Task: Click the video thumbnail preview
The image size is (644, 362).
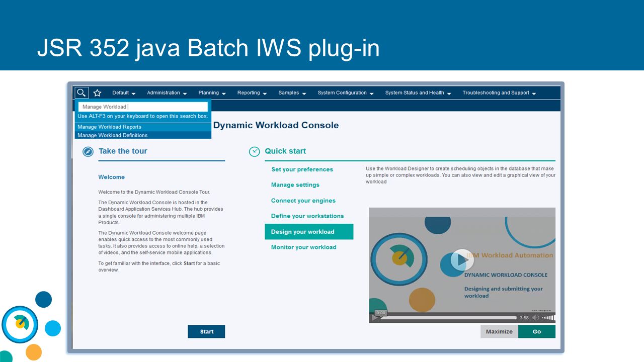Action: click(x=462, y=265)
